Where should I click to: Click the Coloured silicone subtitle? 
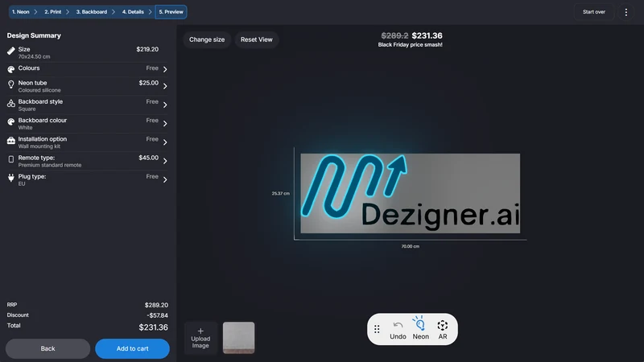(39, 90)
